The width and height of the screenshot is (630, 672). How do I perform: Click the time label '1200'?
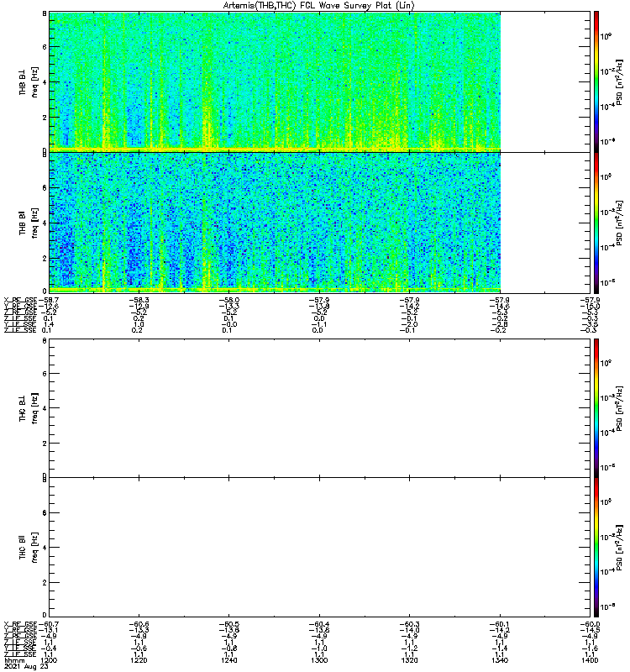click(x=49, y=660)
